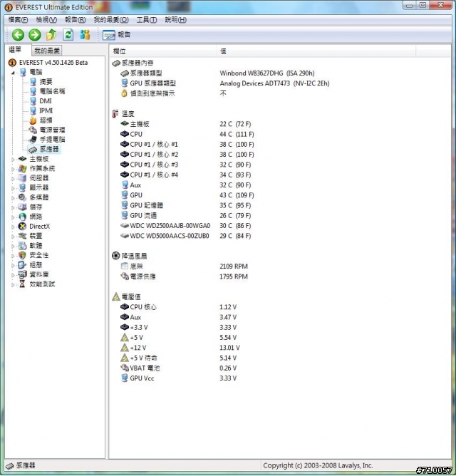Viewport: 456px width, 476px height.
Task: Select the DMI item in tree
Action: (46, 101)
